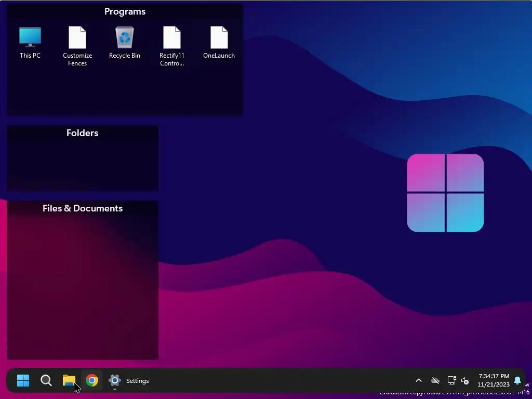Launch Rectify11 Control Center shortcut
This screenshot has height=399, width=532.
(171, 46)
